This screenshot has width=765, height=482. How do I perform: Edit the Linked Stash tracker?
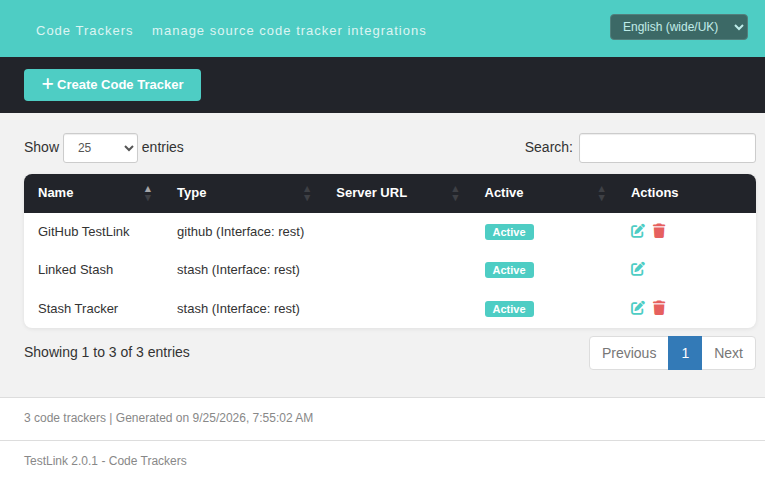coord(638,269)
